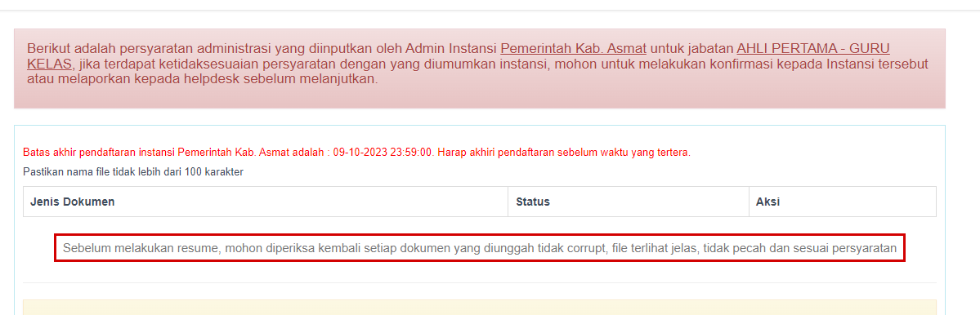Click the "Pastikan nama file tidak lebih dari 100 karakter" note
The width and height of the screenshot is (980, 315).
(133, 171)
